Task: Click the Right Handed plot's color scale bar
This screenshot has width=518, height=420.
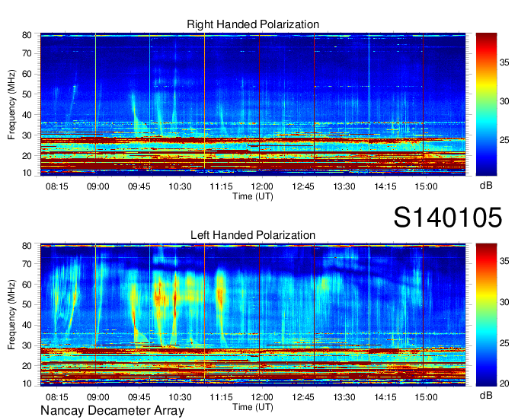Action: pyautogui.click(x=486, y=104)
